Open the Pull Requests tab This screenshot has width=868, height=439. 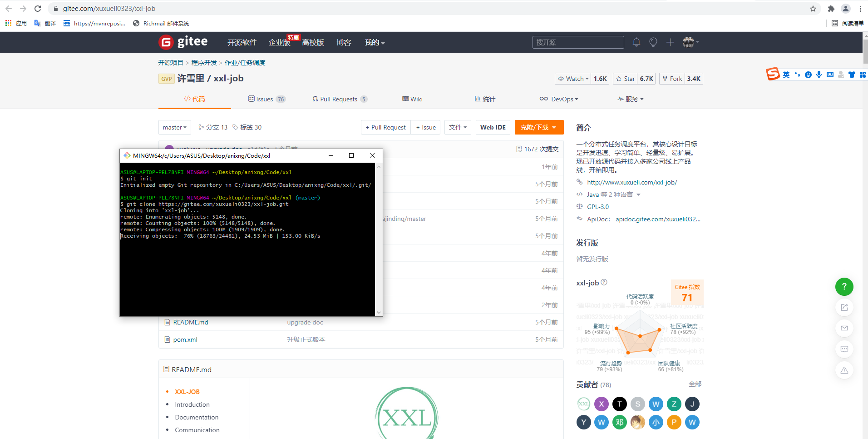340,99
